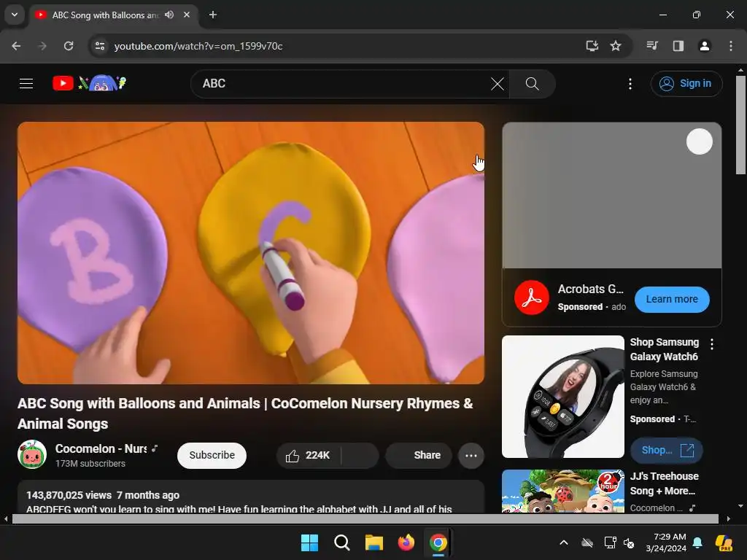
Task: Open more actions ellipsis under video
Action: click(471, 456)
